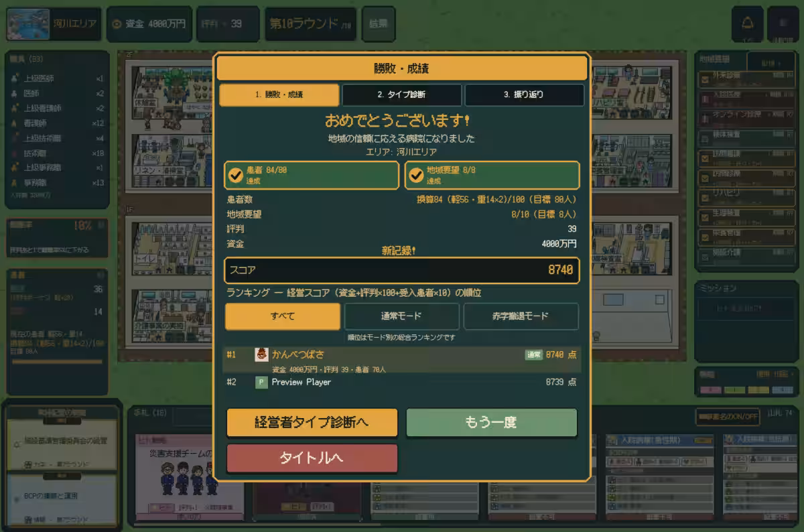
Task: Click the 資金 coin icon in top bar
Action: coord(117,24)
